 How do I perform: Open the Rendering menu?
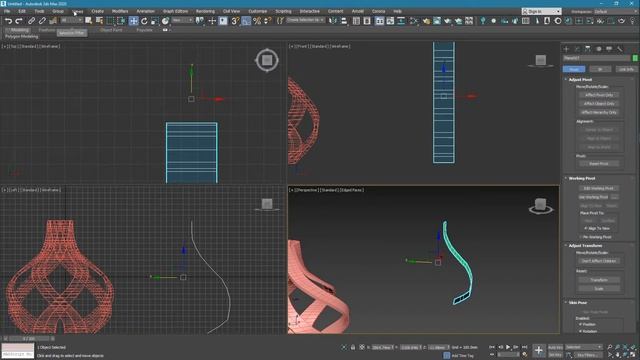point(205,11)
